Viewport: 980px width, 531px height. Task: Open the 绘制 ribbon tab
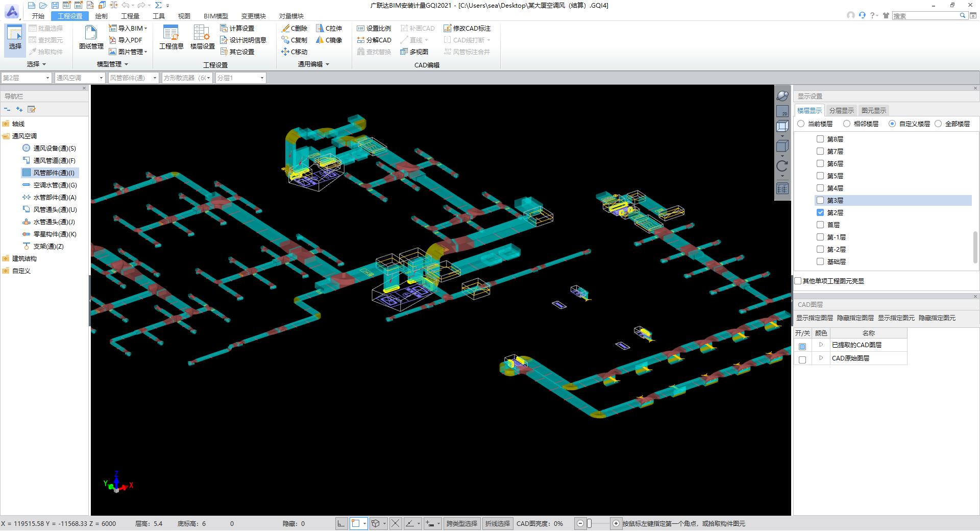(101, 16)
